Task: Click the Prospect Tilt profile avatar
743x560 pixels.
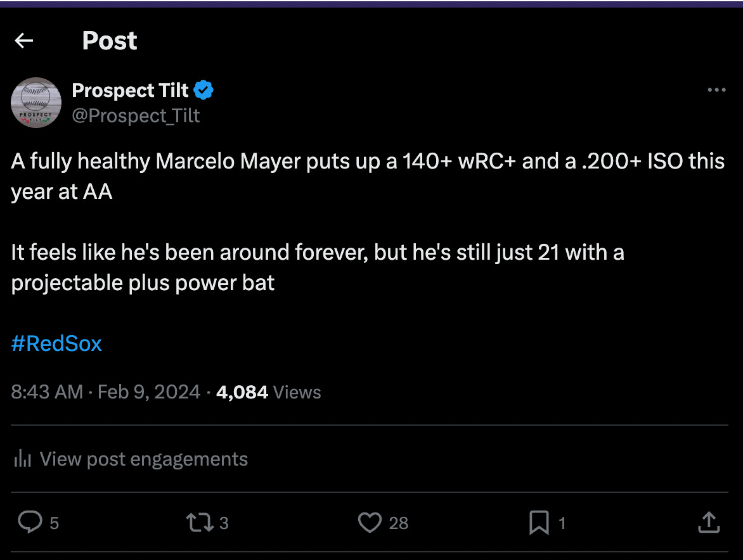Action: [36, 102]
